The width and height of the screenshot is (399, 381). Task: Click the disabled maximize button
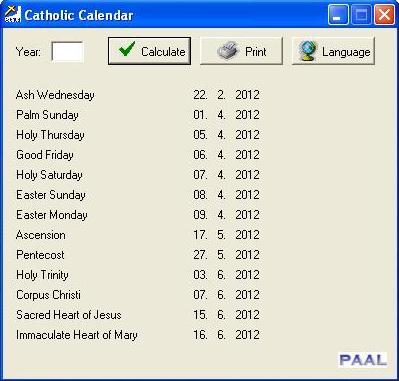[x=361, y=15]
